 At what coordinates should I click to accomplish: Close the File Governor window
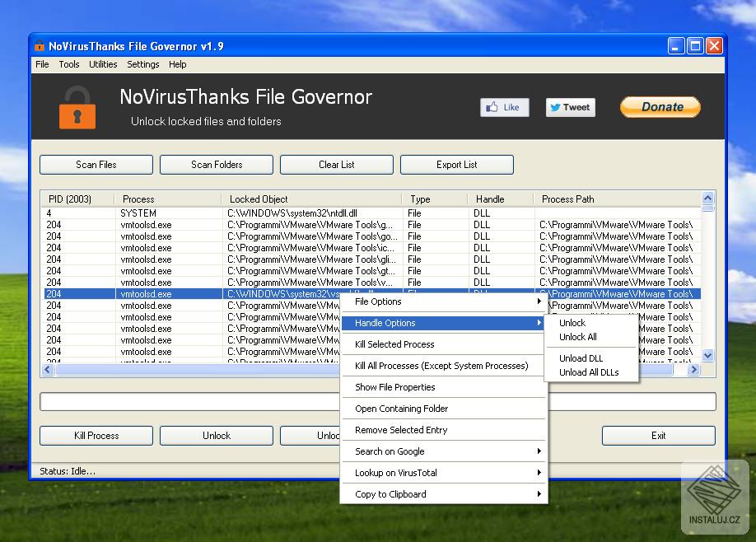point(715,46)
